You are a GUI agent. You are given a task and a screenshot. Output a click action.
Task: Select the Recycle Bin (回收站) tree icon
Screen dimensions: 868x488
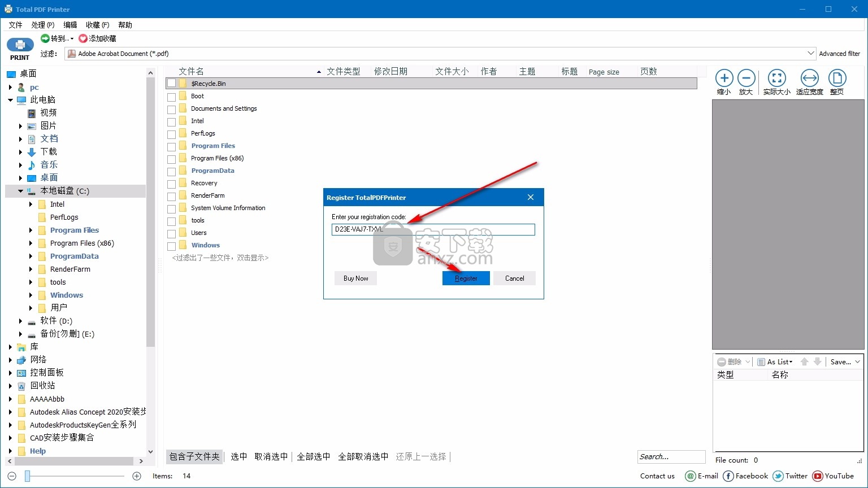click(x=21, y=386)
